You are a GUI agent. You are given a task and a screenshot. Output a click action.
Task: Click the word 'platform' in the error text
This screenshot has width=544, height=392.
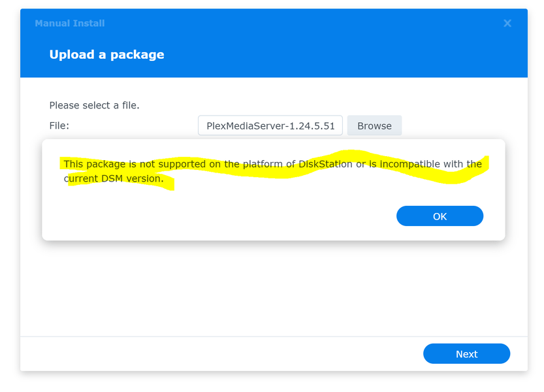point(263,164)
